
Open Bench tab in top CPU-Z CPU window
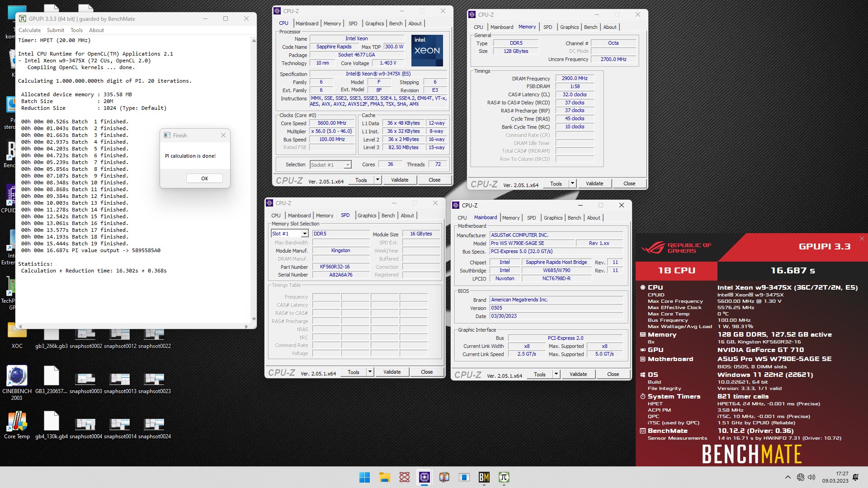[x=396, y=23]
